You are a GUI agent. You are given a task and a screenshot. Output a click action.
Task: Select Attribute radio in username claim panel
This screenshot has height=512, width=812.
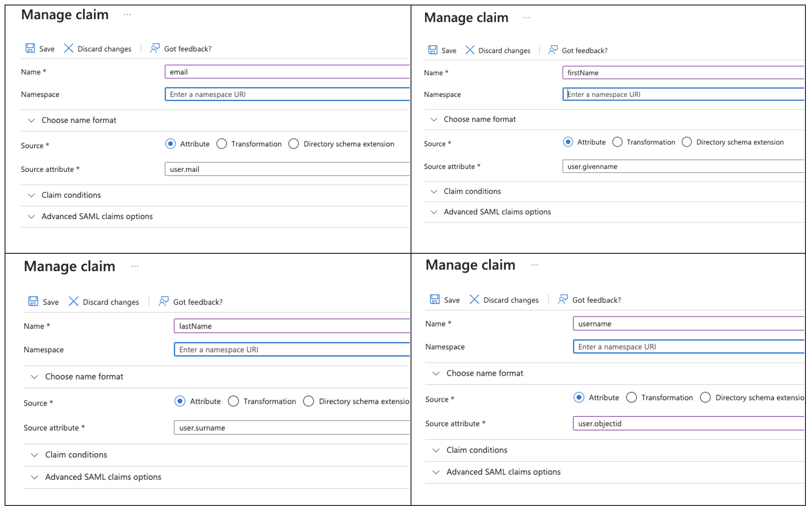579,397
